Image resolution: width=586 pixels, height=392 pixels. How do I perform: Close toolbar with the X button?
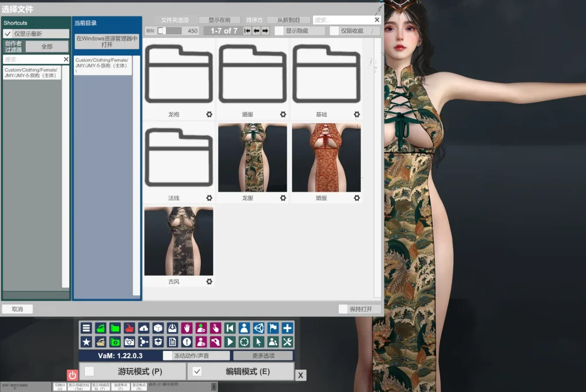pyautogui.click(x=300, y=375)
